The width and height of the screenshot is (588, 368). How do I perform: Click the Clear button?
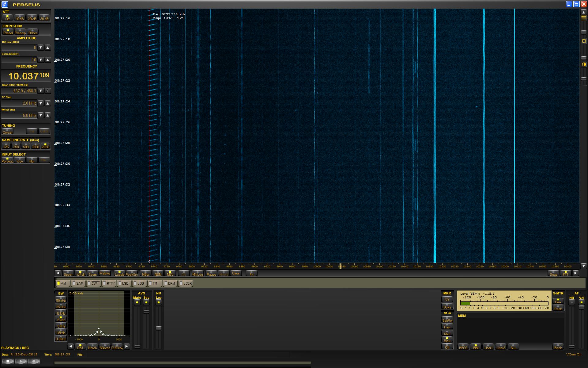point(236,273)
